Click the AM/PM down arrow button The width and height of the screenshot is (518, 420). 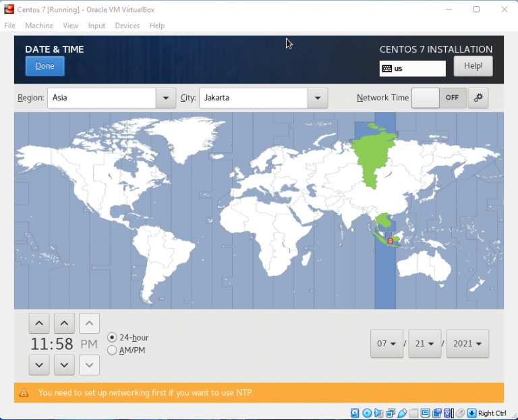tap(89, 365)
